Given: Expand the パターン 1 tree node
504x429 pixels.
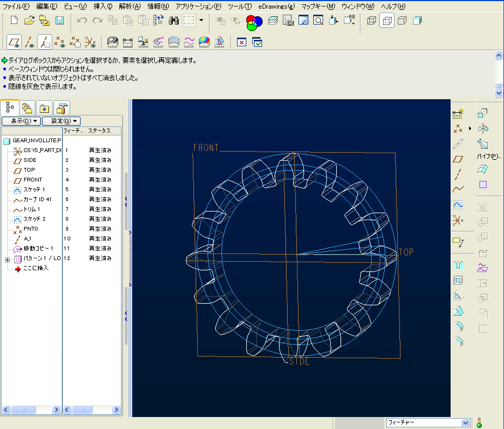Looking at the screenshot, I should tap(8, 259).
